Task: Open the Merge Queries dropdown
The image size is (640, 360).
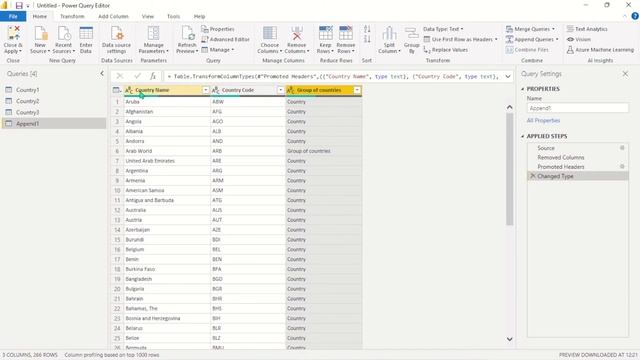Action: (x=530, y=29)
